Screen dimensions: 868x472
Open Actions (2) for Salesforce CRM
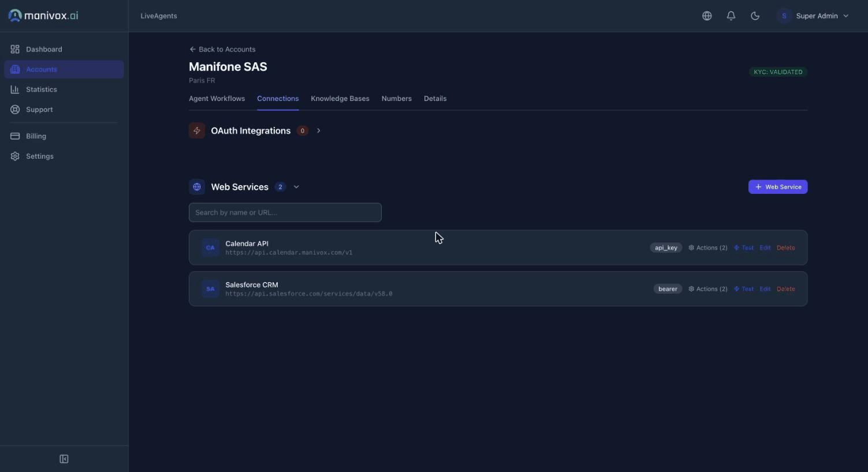point(708,289)
